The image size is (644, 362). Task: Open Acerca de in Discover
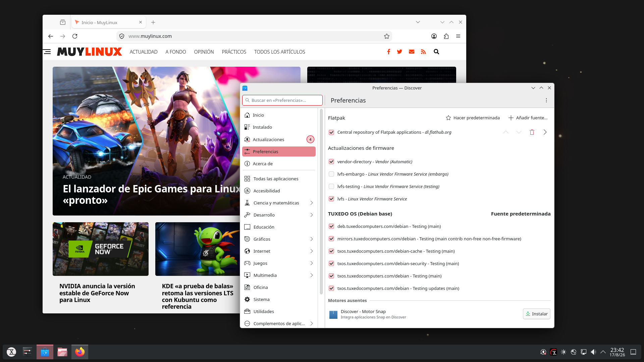click(x=279, y=164)
